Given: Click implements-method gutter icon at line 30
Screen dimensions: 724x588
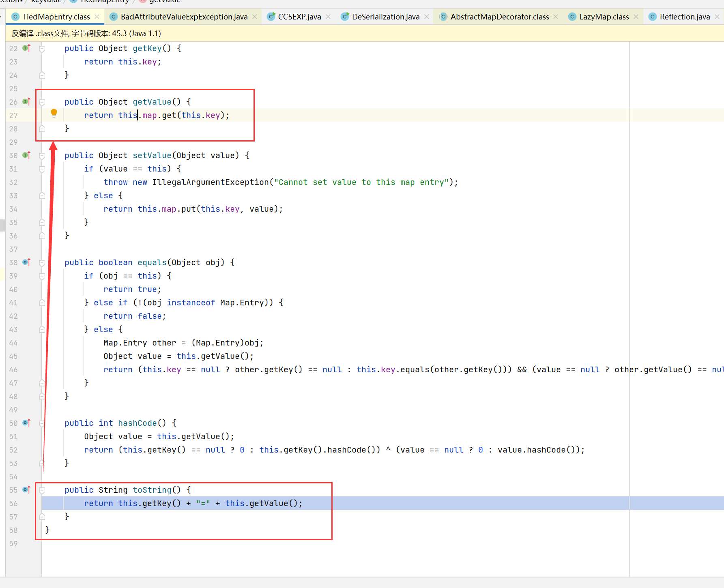Looking at the screenshot, I should 26,155.
